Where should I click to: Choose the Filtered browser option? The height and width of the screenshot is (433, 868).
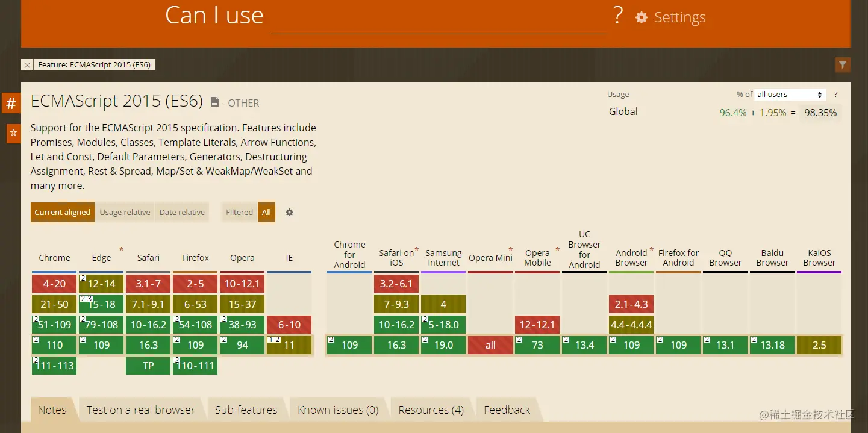[239, 212]
